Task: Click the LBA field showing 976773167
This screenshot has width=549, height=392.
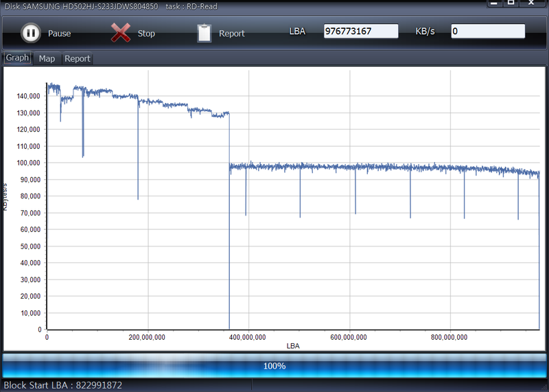Action: (x=361, y=32)
